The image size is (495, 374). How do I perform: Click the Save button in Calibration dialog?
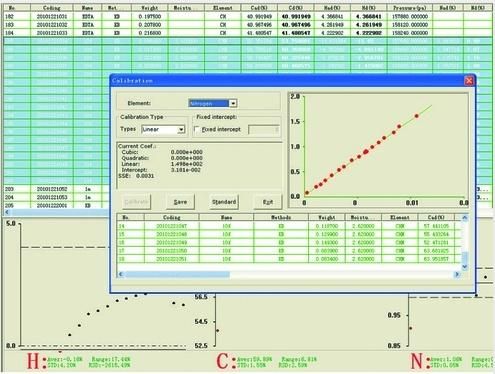pos(180,202)
